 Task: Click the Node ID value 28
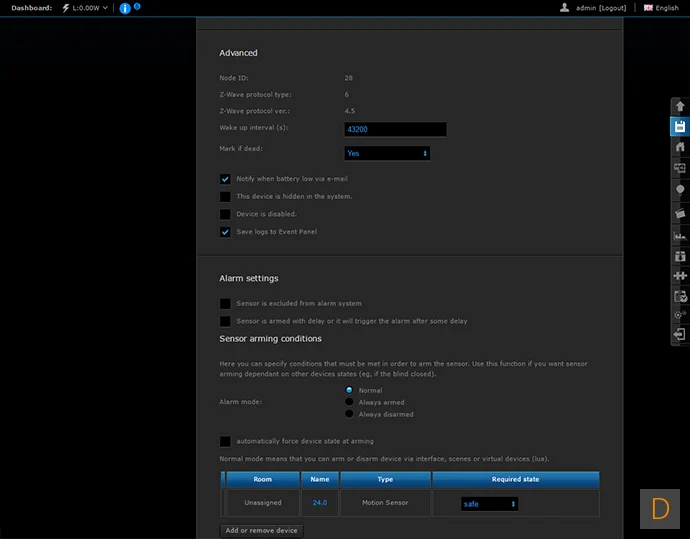[349, 78]
